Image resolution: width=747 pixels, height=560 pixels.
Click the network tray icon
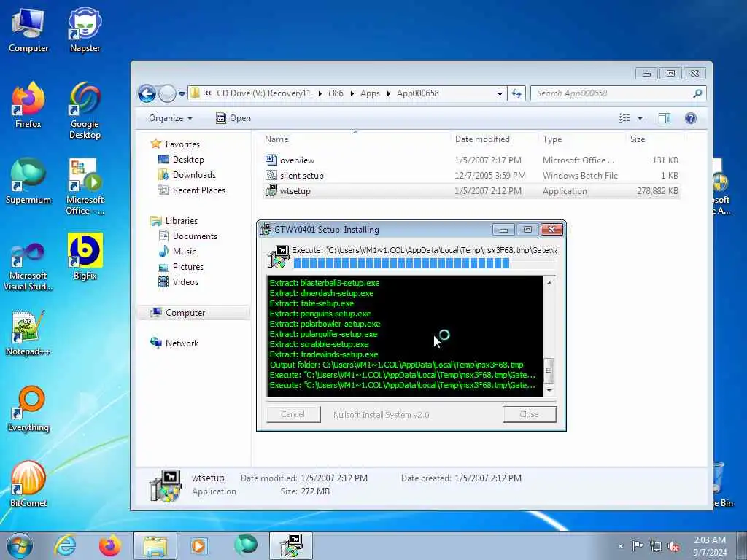click(x=656, y=546)
